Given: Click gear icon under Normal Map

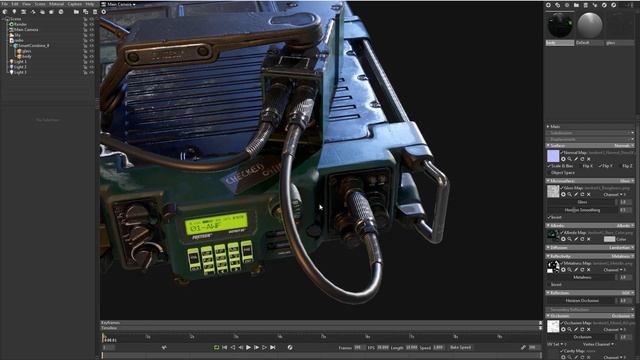Looking at the screenshot, I should (x=563, y=159).
